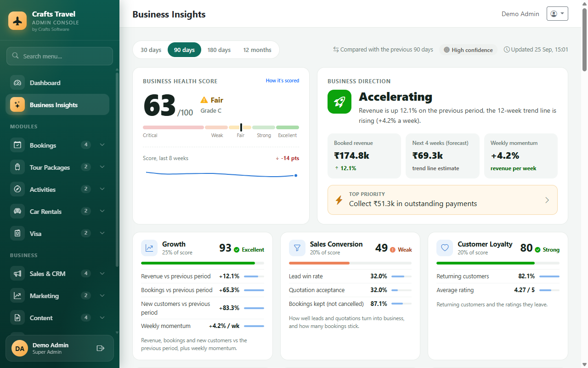Viewport: 588px width, 368px height.
Task: Focus the Search menu input field
Action: point(60,56)
